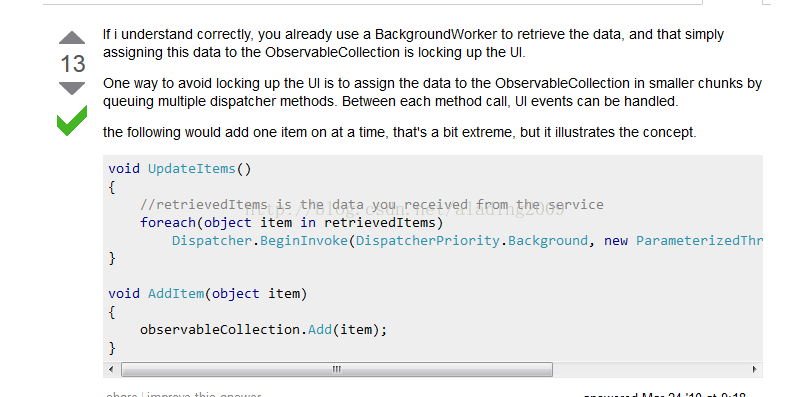The width and height of the screenshot is (791, 397).
Task: Click the retrievedItems comment line in code
Action: [372, 204]
